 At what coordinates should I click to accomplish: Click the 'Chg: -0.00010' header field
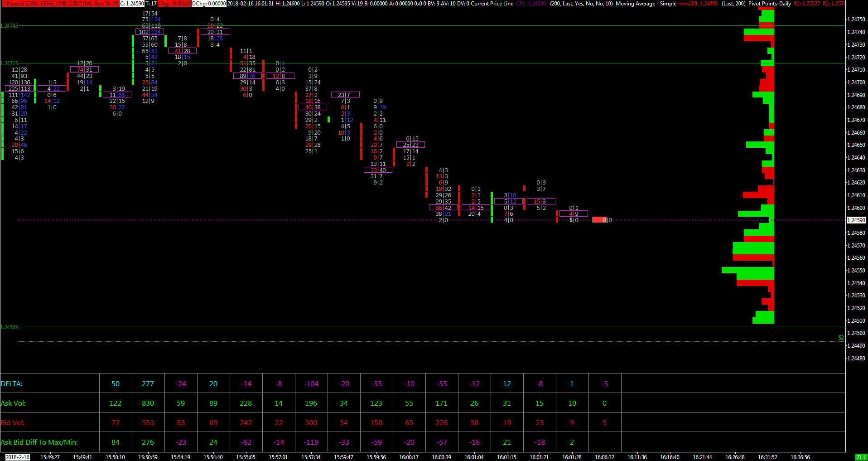pos(174,4)
